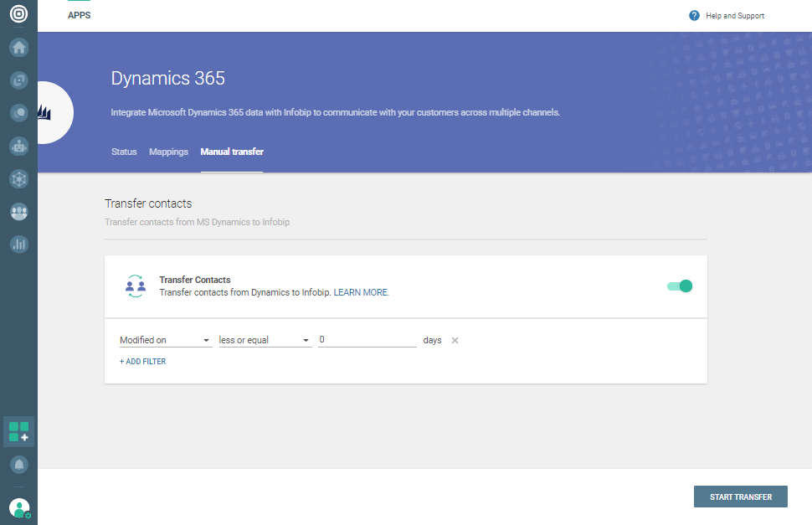Open the user profile avatar icon
Image resolution: width=812 pixels, height=525 pixels.
pos(18,507)
